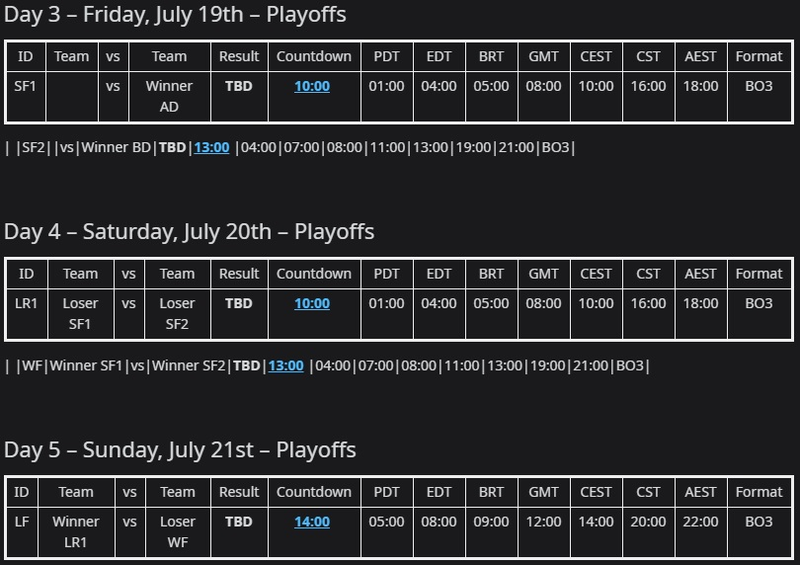Screen dimensions: 800x565
Task: Click the Countdown header in Day 3 table
Action: [x=314, y=57]
